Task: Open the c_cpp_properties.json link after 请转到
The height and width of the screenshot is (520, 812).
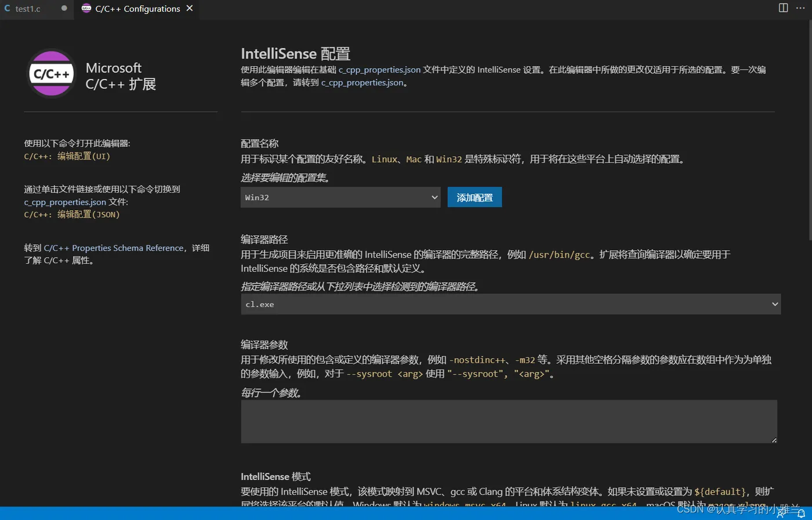Action: tap(362, 82)
